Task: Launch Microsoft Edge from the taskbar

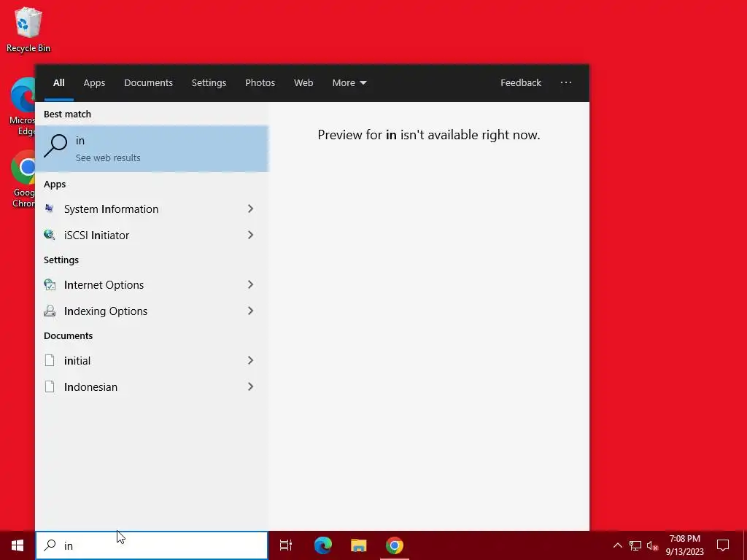Action: pos(323,545)
